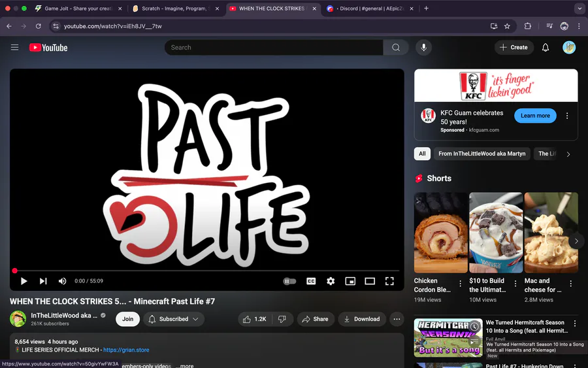Download the video
This screenshot has height=368, width=588.
(x=362, y=319)
